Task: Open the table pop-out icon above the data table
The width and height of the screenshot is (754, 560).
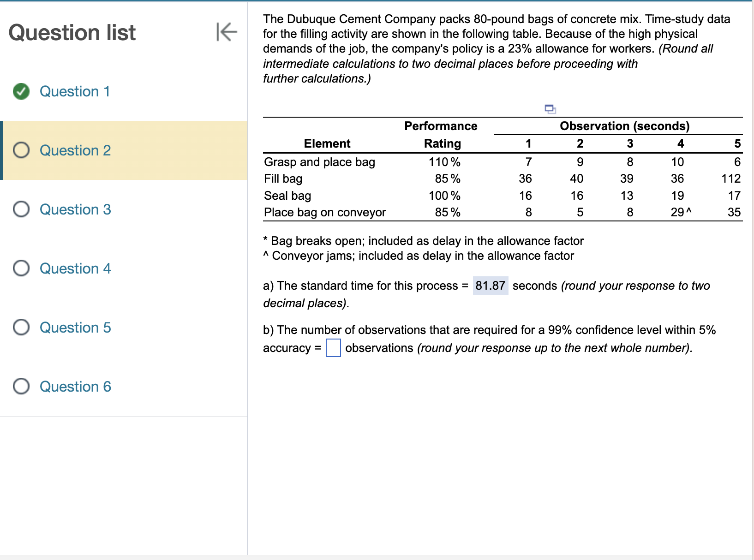Action: [x=551, y=109]
